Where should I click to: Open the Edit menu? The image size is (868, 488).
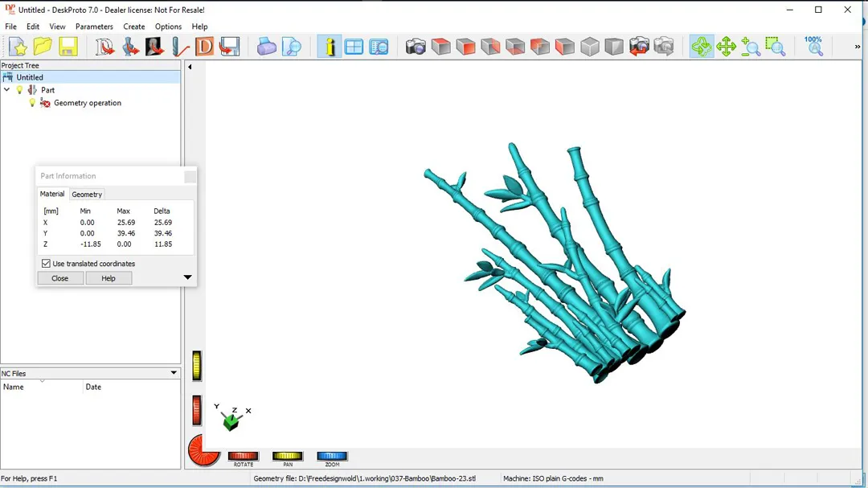(33, 27)
